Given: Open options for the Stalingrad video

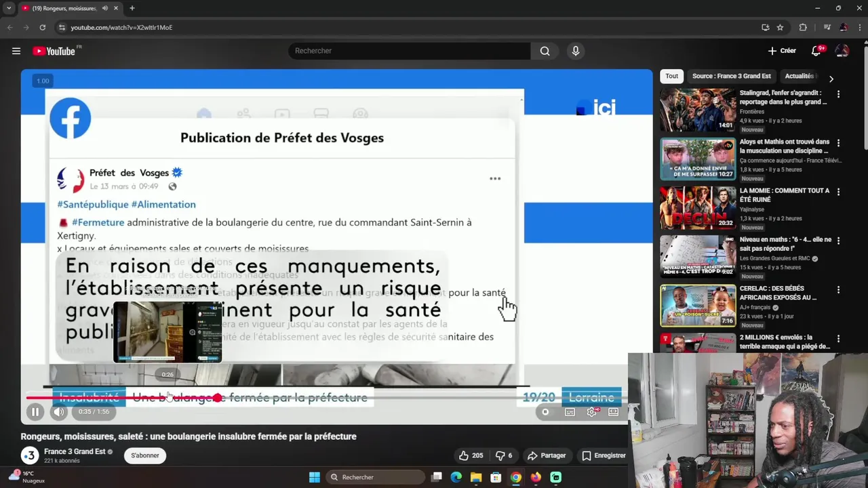Looking at the screenshot, I should coord(838,94).
